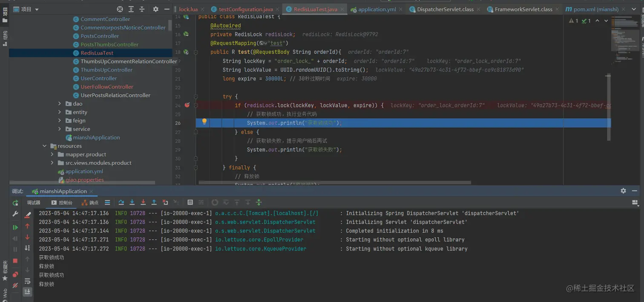644x302 pixels.
Task: Click Spring bean gutter icon at line 16
Action: [186, 34]
